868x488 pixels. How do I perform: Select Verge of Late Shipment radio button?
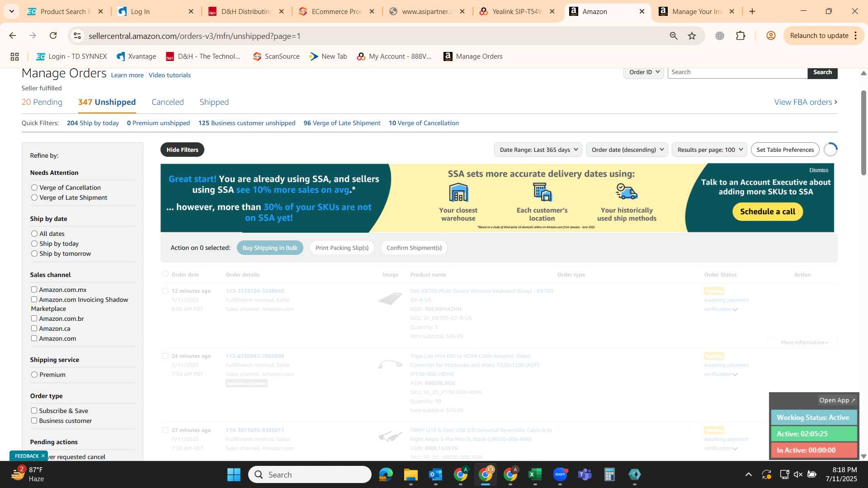pos(34,197)
